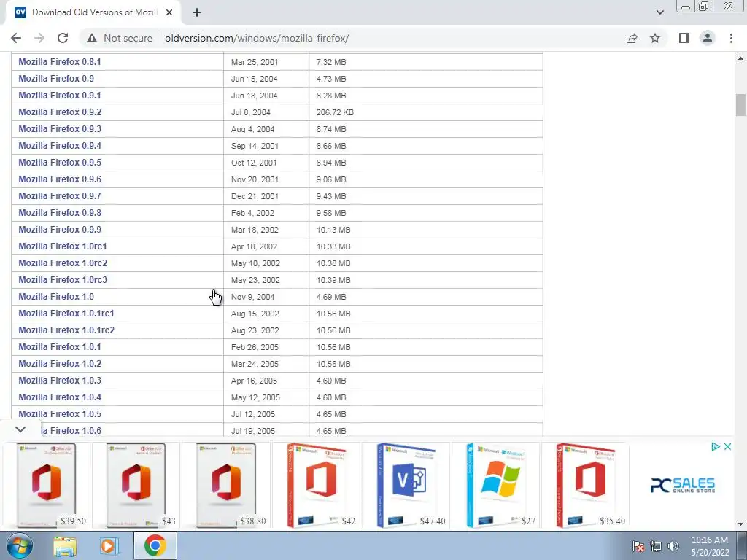Open the Chrome side panel
The height and width of the screenshot is (560, 747).
point(684,38)
